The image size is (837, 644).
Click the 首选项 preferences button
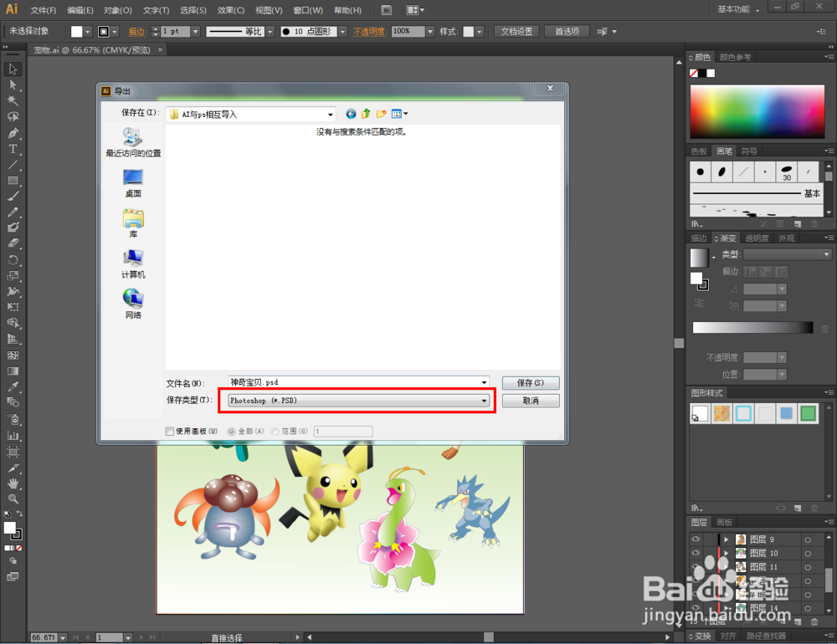pyautogui.click(x=567, y=32)
